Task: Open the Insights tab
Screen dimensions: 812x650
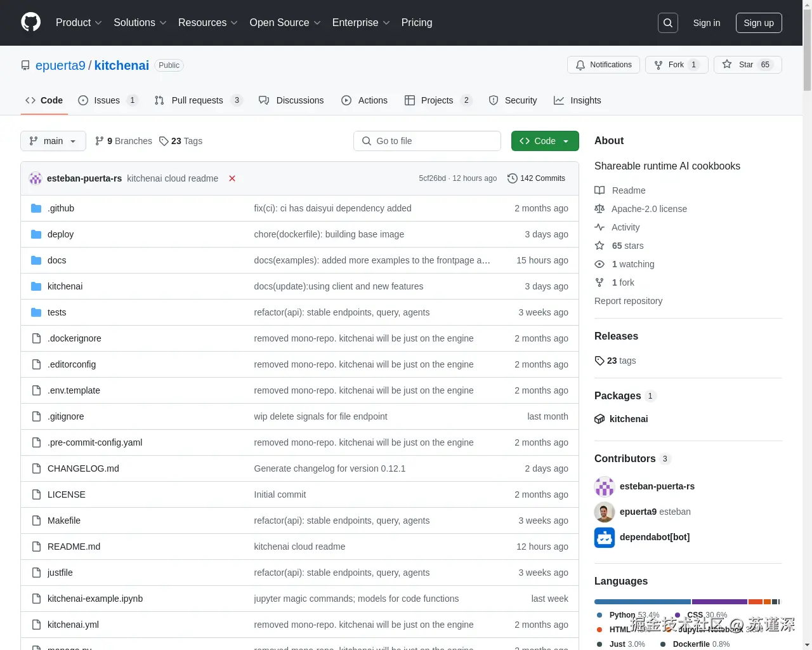Action: (577, 100)
